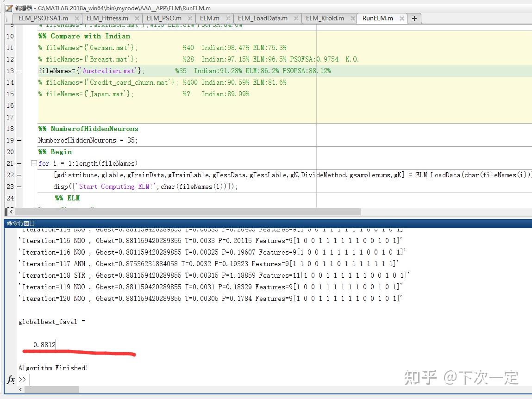Click the 0.8812 result value
The height and width of the screenshot is (399, 532).
(x=44, y=345)
